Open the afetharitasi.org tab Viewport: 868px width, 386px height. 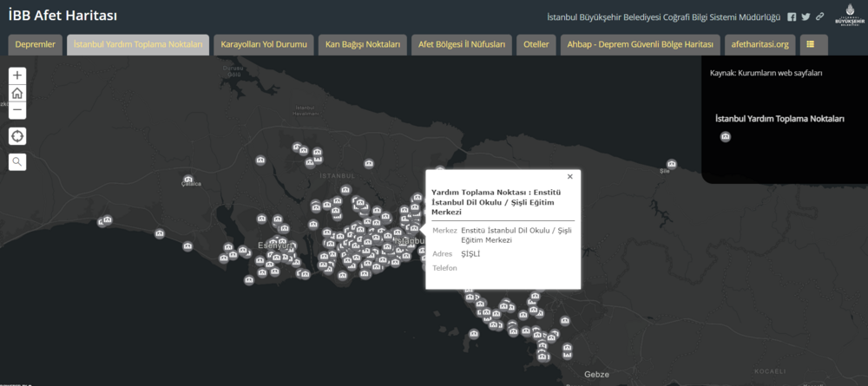759,44
